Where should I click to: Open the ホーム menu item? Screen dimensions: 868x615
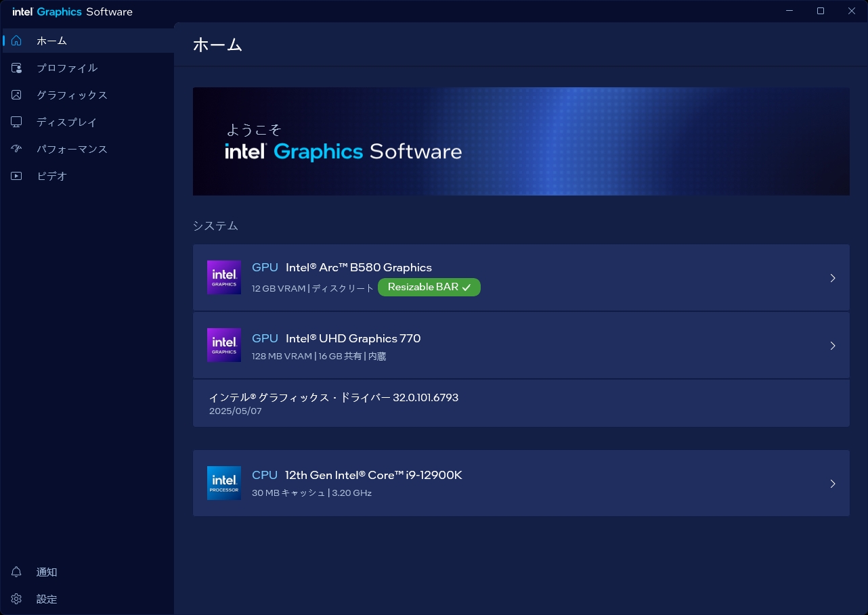coord(87,41)
